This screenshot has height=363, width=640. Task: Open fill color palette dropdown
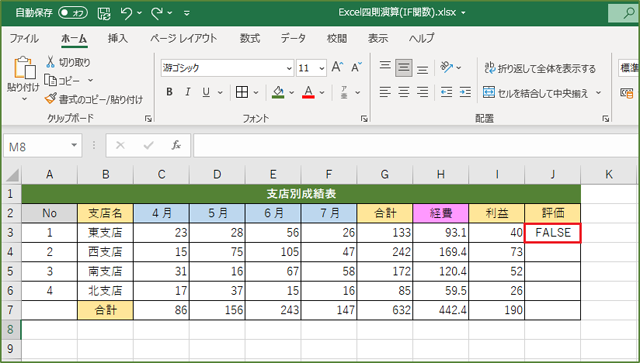pyautogui.click(x=291, y=93)
